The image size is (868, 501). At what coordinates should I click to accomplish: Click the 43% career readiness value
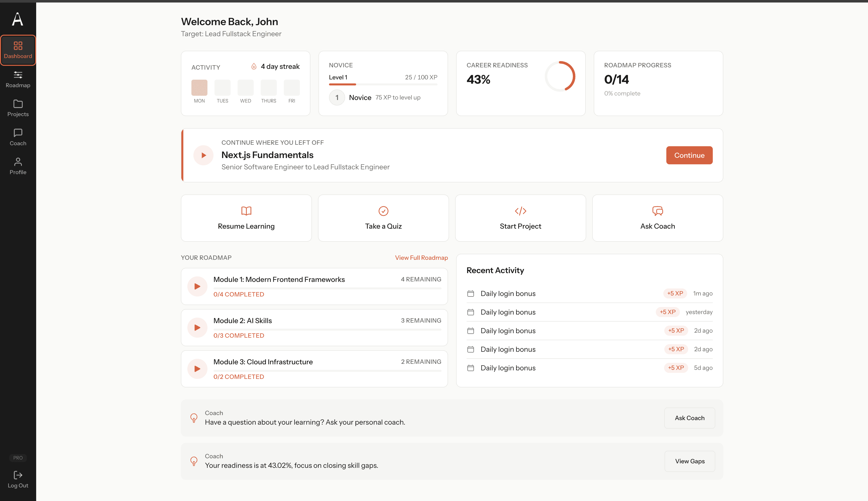478,79
